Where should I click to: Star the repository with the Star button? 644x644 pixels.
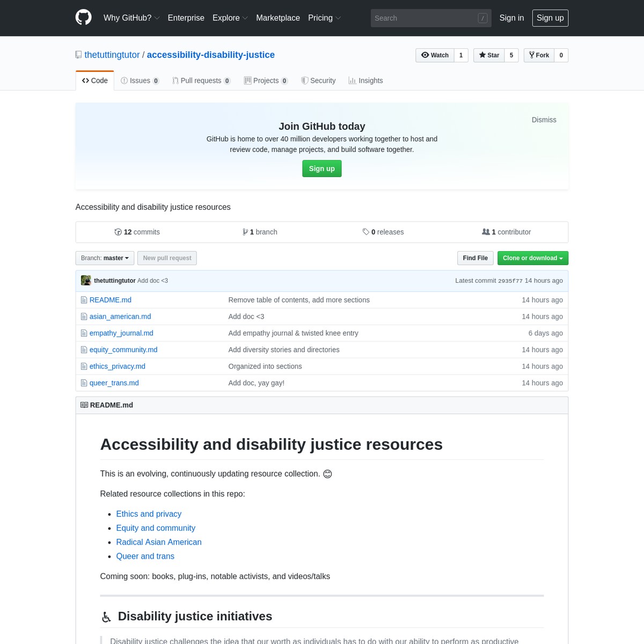[489, 55]
